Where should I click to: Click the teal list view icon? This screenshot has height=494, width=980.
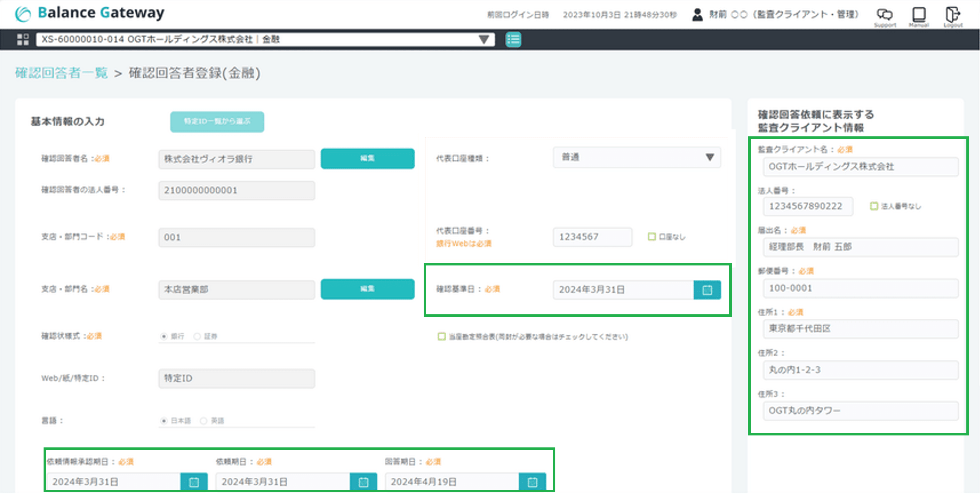click(513, 39)
